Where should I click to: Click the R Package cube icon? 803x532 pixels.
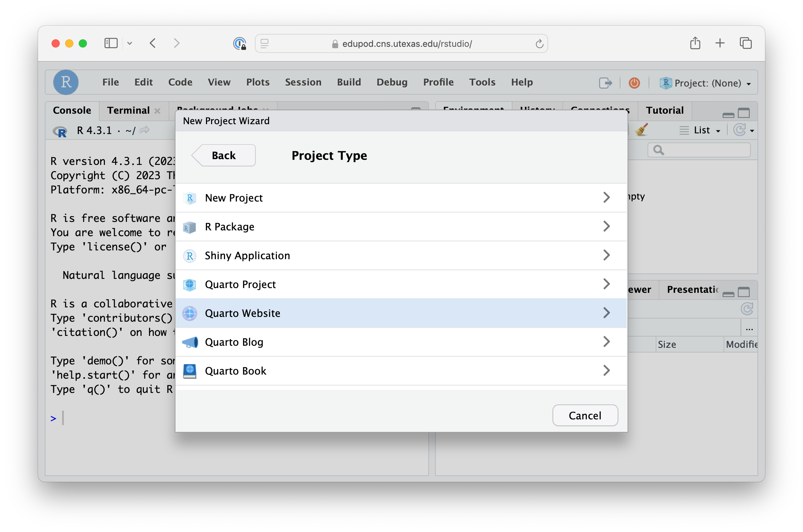[190, 227]
